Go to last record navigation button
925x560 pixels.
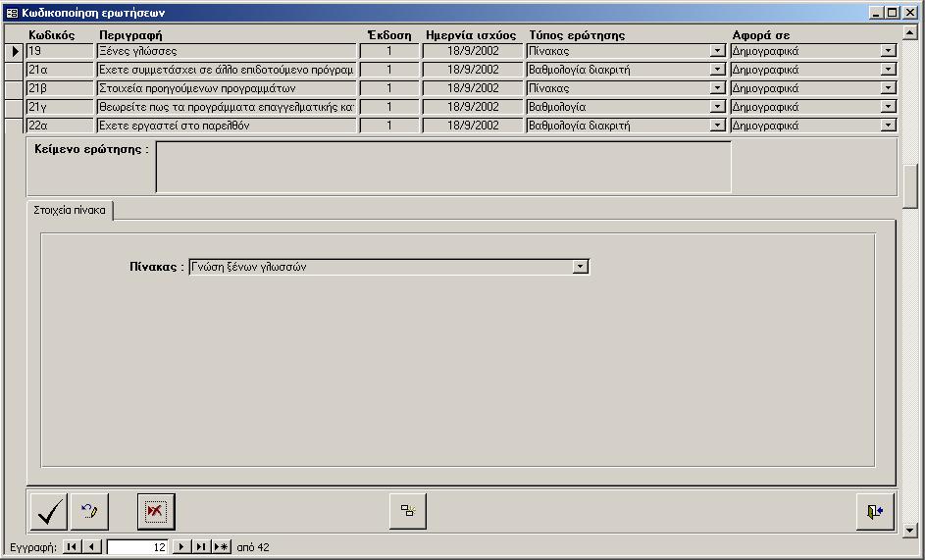pos(200,547)
